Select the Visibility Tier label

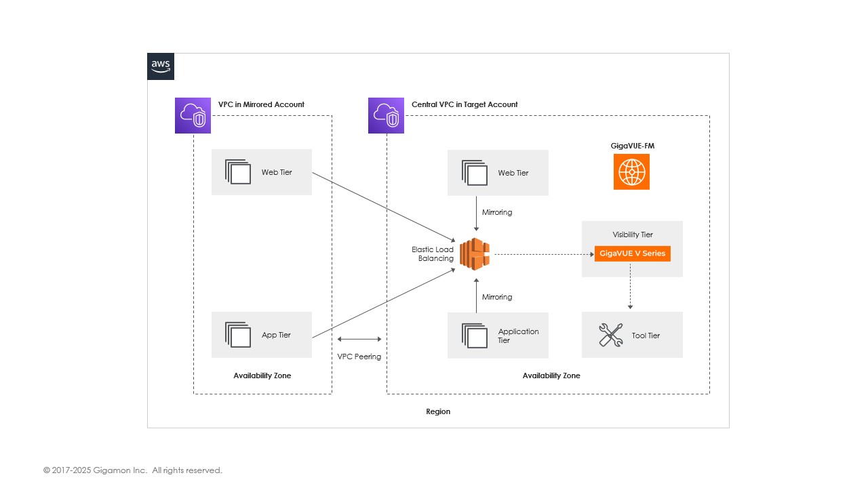click(632, 235)
